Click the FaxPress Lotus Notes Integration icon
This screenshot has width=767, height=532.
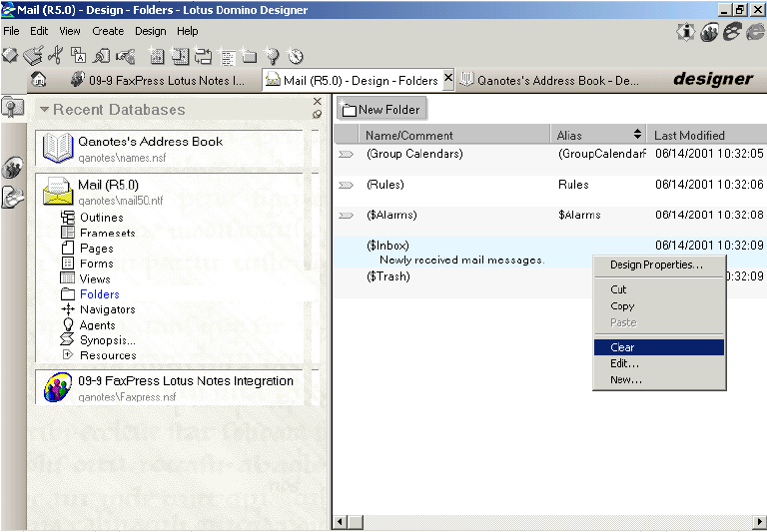tap(58, 387)
